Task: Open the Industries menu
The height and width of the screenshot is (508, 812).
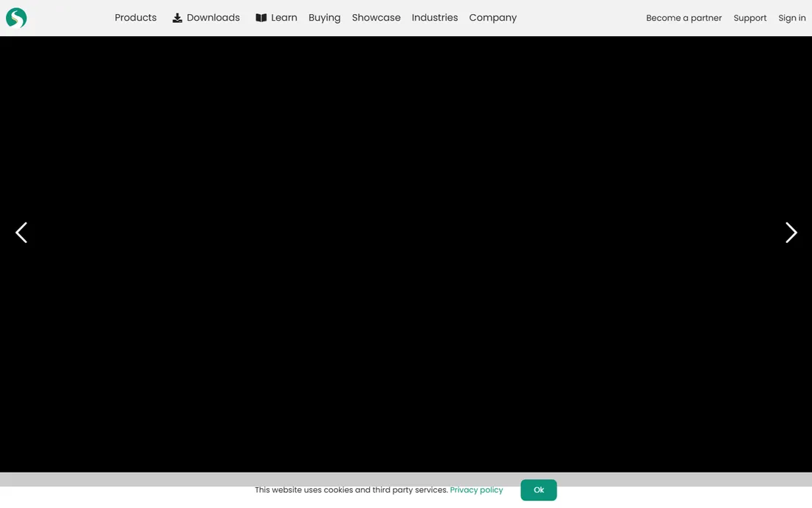Action: tap(435, 18)
